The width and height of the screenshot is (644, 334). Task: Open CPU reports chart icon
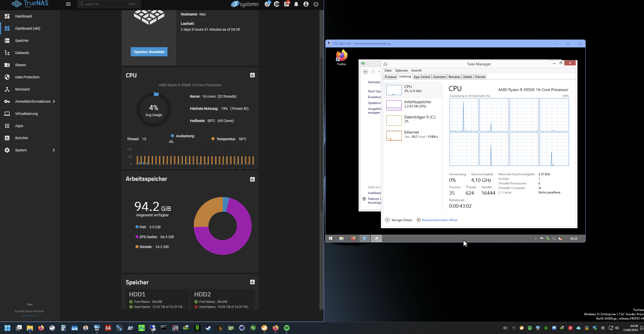pyautogui.click(x=252, y=75)
